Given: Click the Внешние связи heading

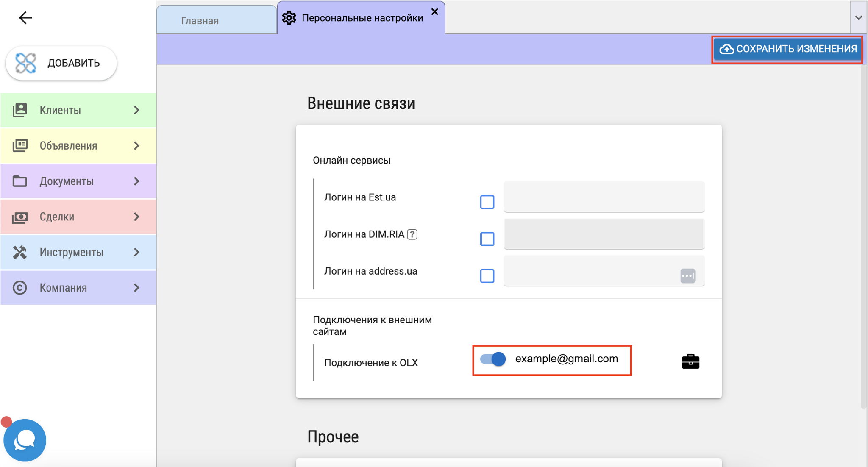Looking at the screenshot, I should (x=361, y=103).
